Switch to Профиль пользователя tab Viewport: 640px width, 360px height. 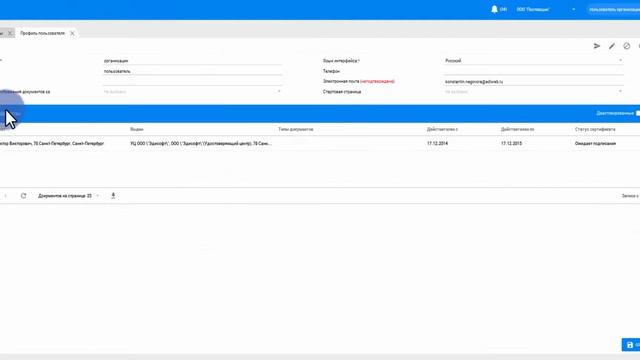click(42, 33)
